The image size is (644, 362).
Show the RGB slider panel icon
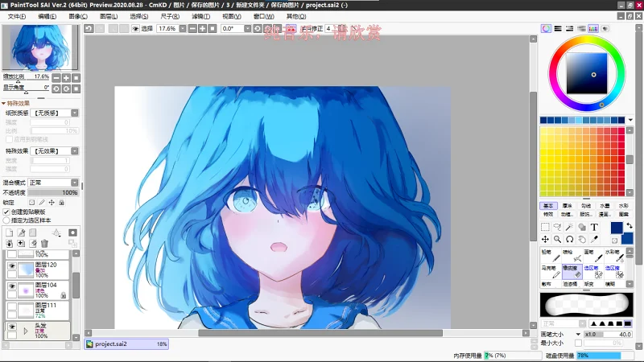tap(558, 28)
